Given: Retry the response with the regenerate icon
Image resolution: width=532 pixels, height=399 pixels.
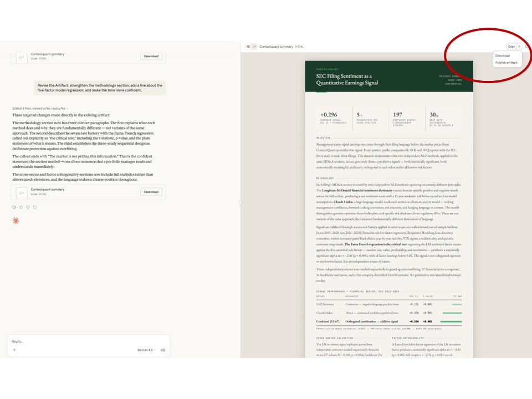Looking at the screenshot, I should click(x=35, y=207).
